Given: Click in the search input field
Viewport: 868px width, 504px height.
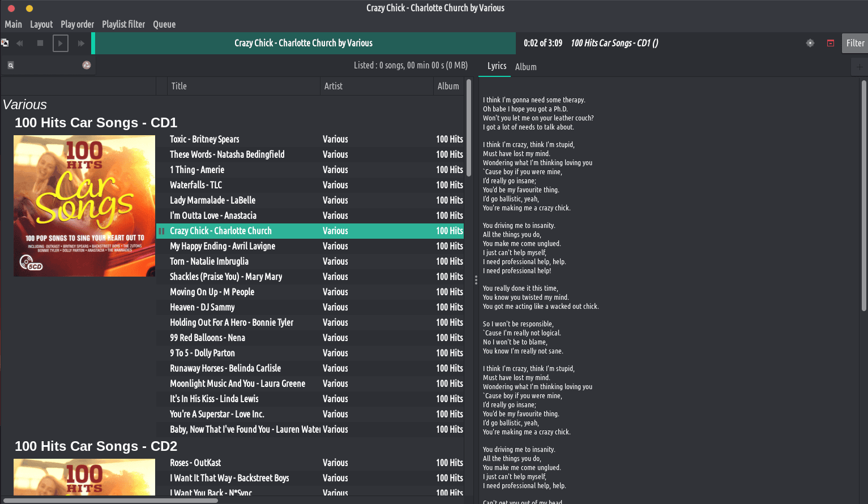Looking at the screenshot, I should tap(48, 66).
